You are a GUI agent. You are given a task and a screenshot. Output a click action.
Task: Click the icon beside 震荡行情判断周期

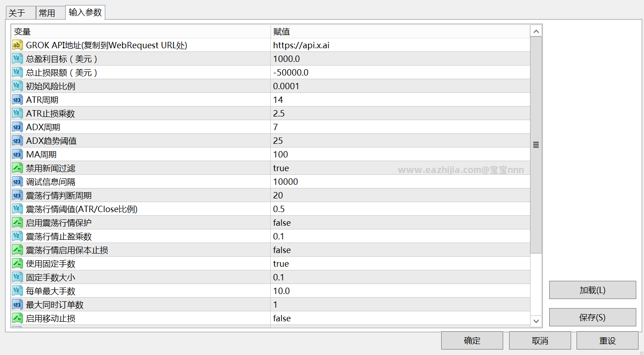tap(17, 195)
